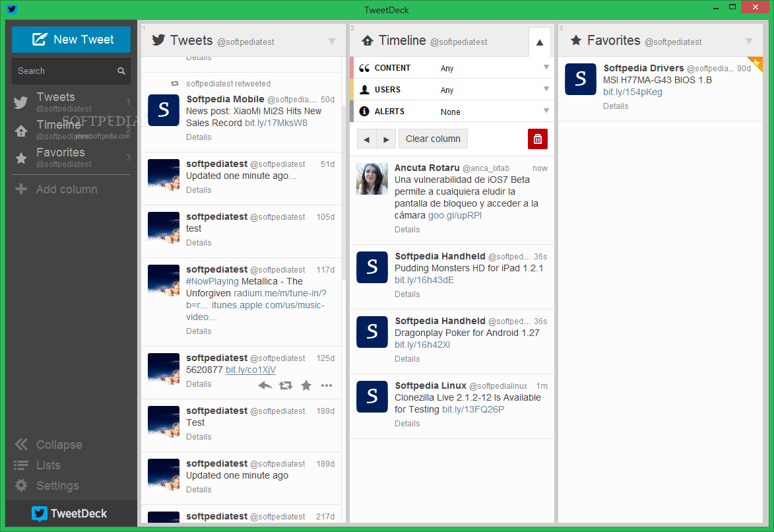Click the CONTENT quote icon
The width and height of the screenshot is (774, 532).
364,68
